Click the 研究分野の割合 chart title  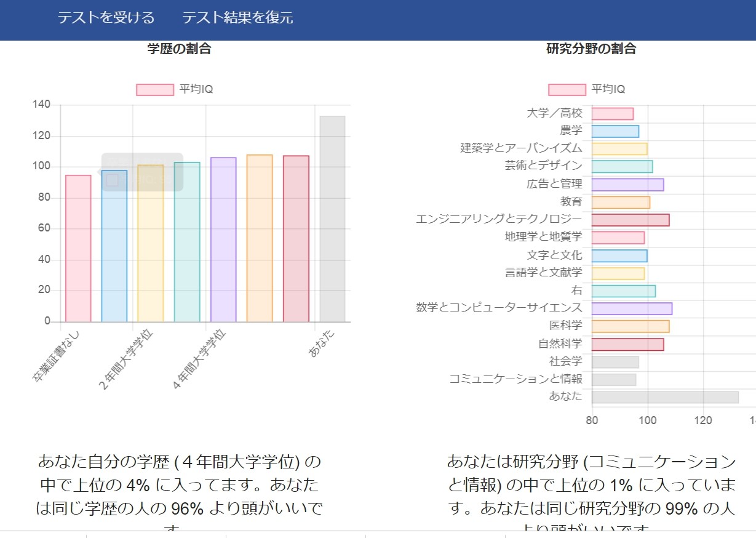(591, 49)
